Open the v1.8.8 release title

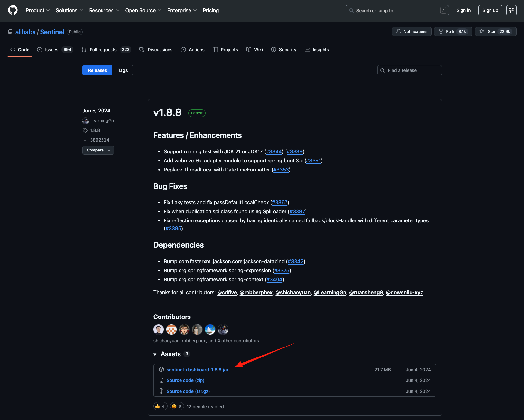click(x=168, y=112)
